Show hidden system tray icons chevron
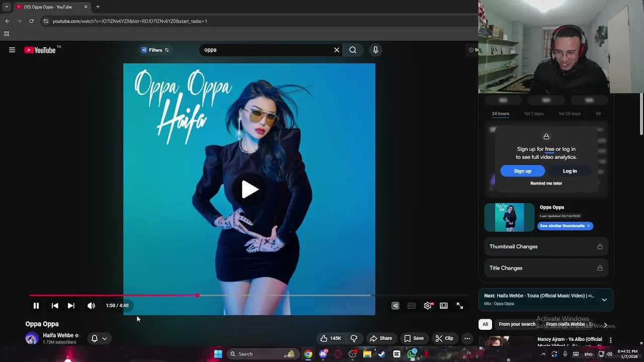The width and height of the screenshot is (644, 362). coord(543,354)
